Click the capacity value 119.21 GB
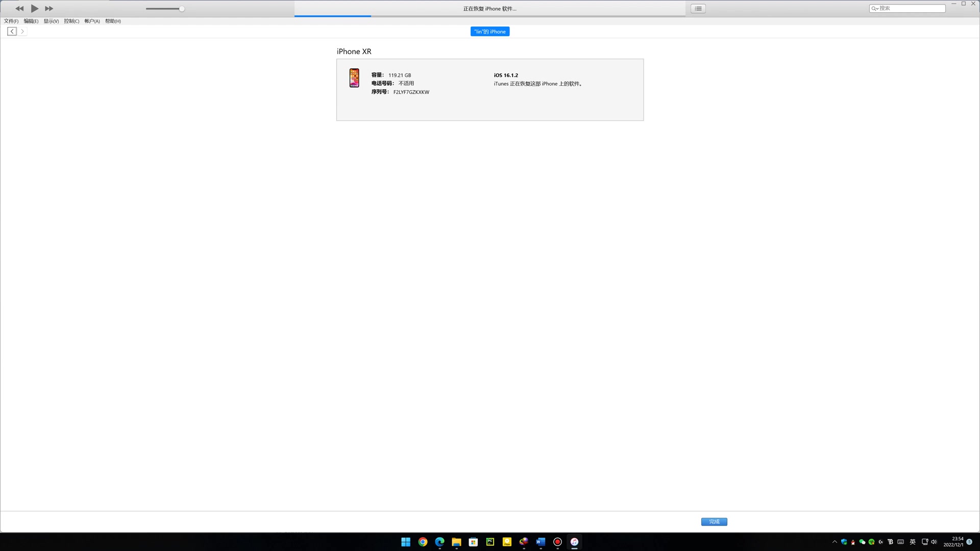Image resolution: width=980 pixels, height=551 pixels. pos(400,76)
